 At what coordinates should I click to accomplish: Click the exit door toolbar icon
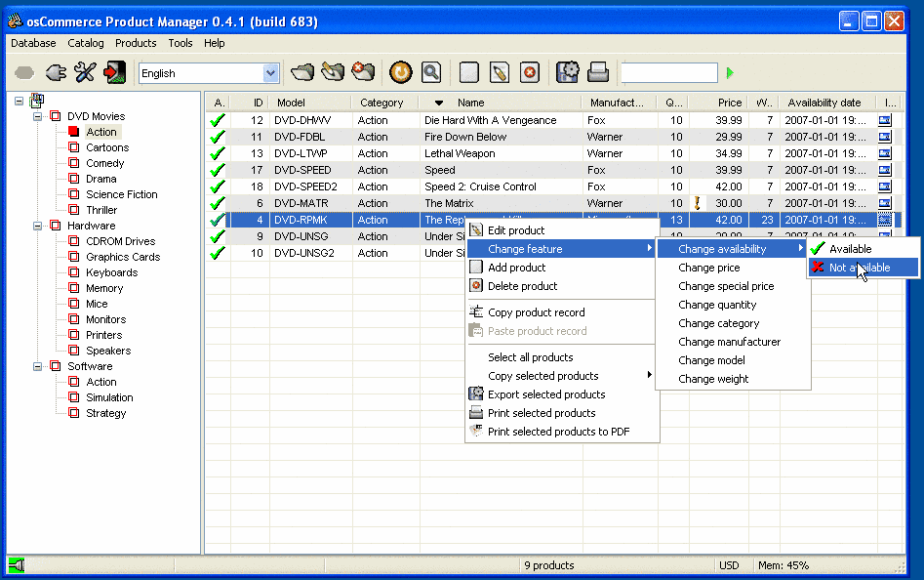115,72
